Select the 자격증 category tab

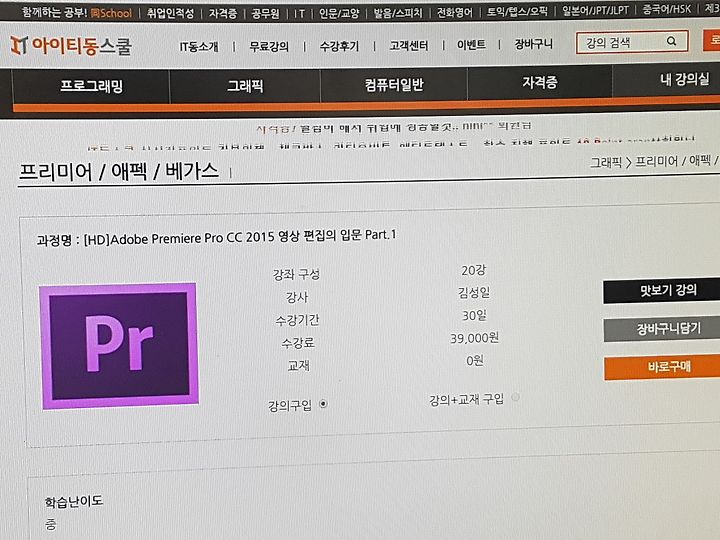pos(540,82)
